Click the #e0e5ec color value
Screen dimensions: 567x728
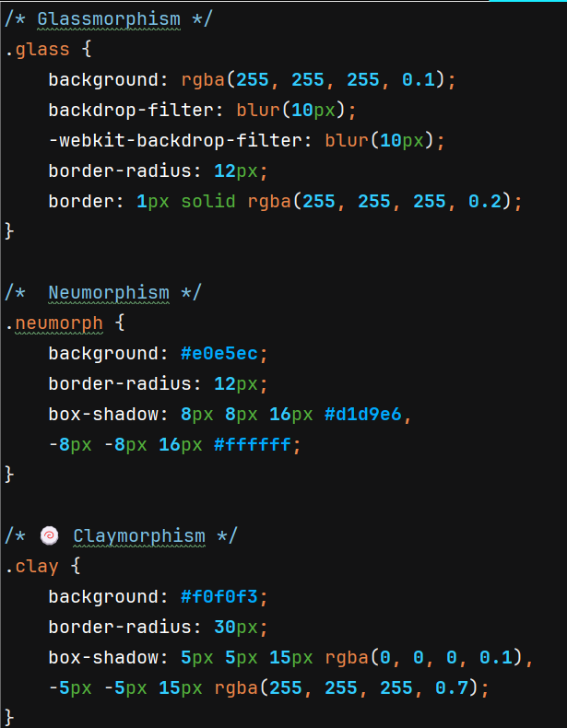tap(219, 354)
